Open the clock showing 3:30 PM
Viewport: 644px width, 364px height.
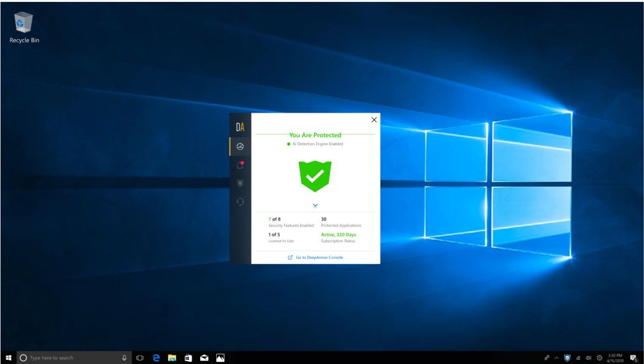[x=615, y=358]
